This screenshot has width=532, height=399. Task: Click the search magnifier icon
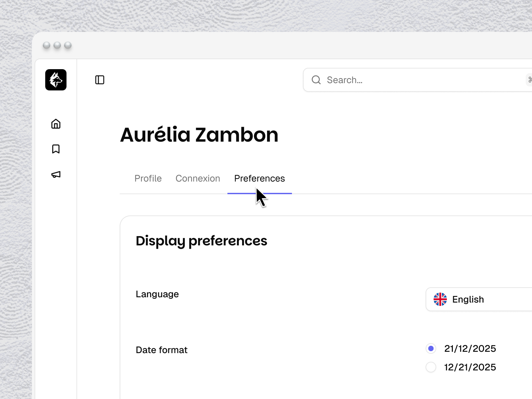tap(316, 80)
